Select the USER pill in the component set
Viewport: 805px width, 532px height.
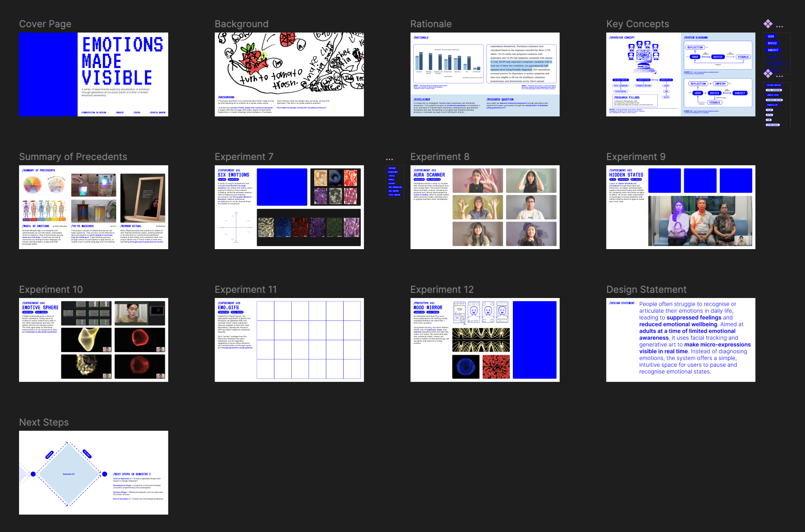[x=771, y=37]
